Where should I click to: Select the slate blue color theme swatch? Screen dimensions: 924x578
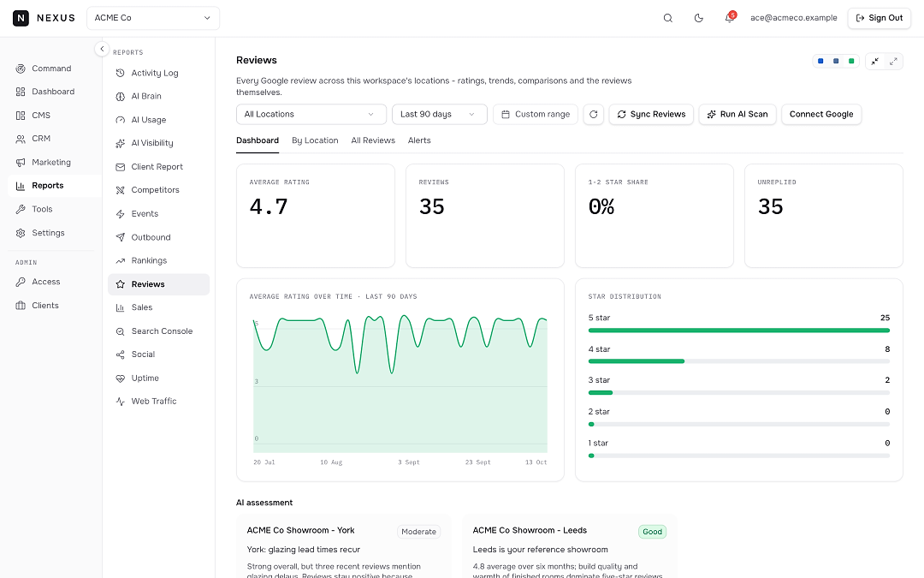pyautogui.click(x=836, y=61)
